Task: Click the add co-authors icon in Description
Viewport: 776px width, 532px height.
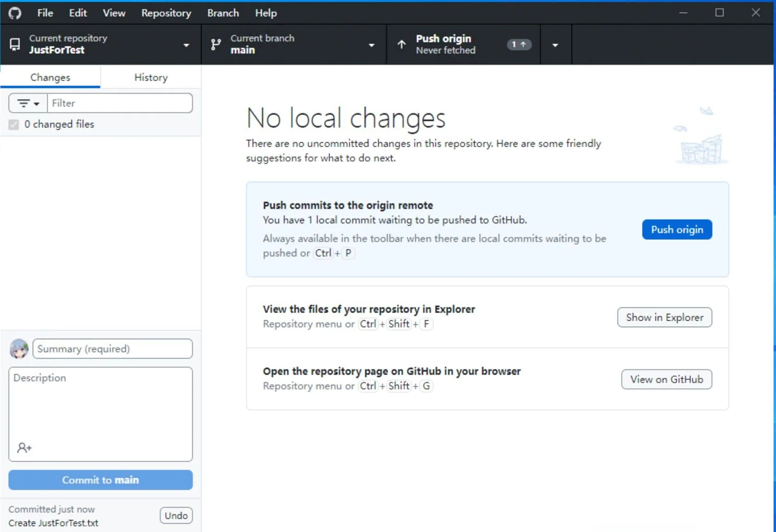Action: (24, 447)
